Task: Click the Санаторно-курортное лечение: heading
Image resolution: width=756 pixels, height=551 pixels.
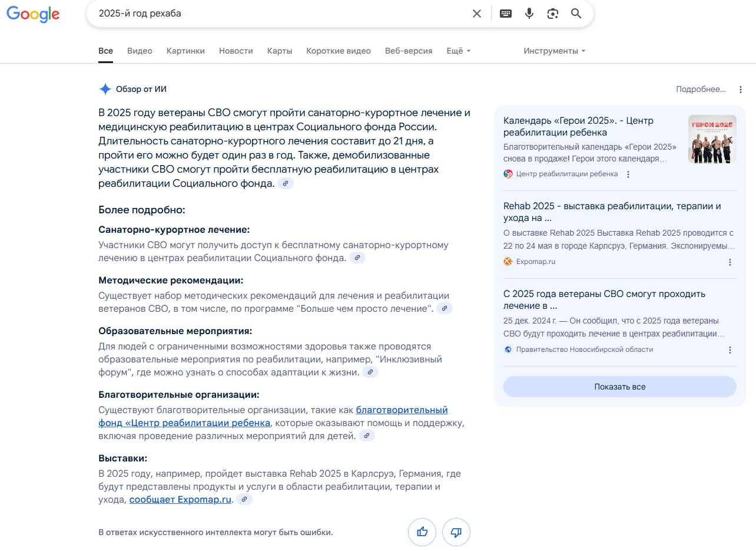Action: coord(174,230)
